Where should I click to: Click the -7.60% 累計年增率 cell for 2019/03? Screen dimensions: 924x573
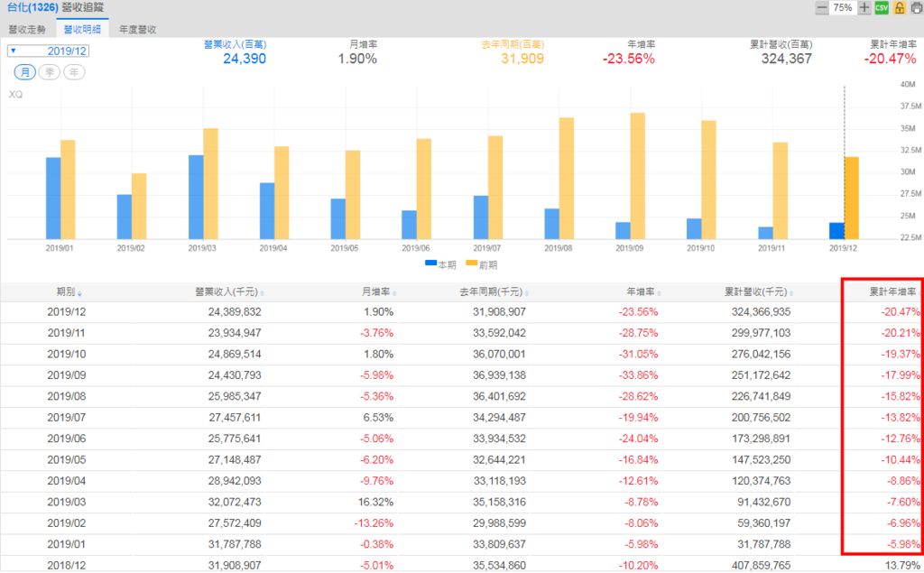pos(902,503)
